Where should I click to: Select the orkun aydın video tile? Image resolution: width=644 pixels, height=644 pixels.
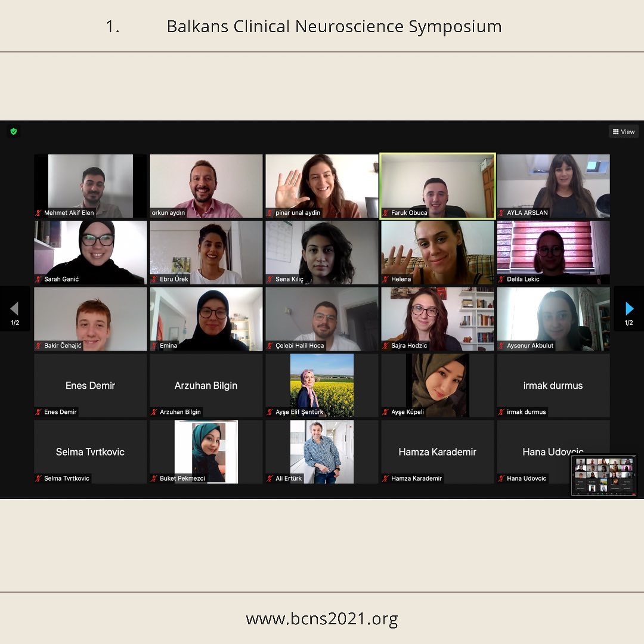(x=206, y=185)
